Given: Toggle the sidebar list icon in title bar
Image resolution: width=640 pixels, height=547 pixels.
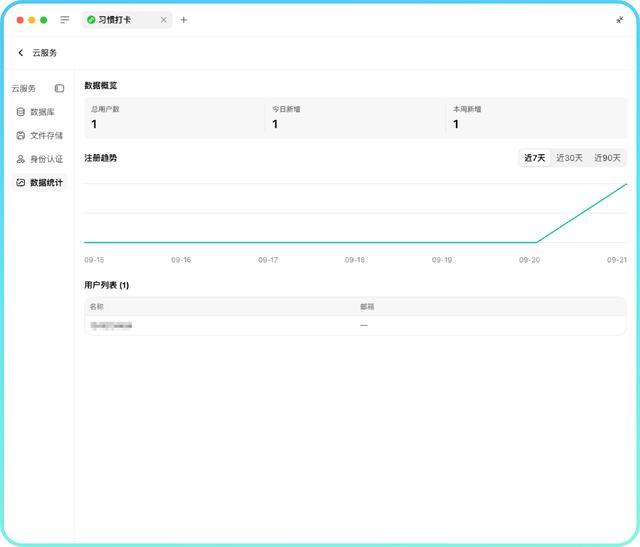Looking at the screenshot, I should coord(64,20).
